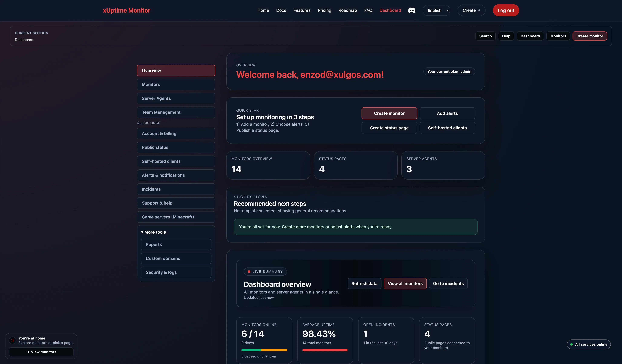Open Custom domains under More tools
Image resolution: width=622 pixels, height=364 pixels.
176,258
